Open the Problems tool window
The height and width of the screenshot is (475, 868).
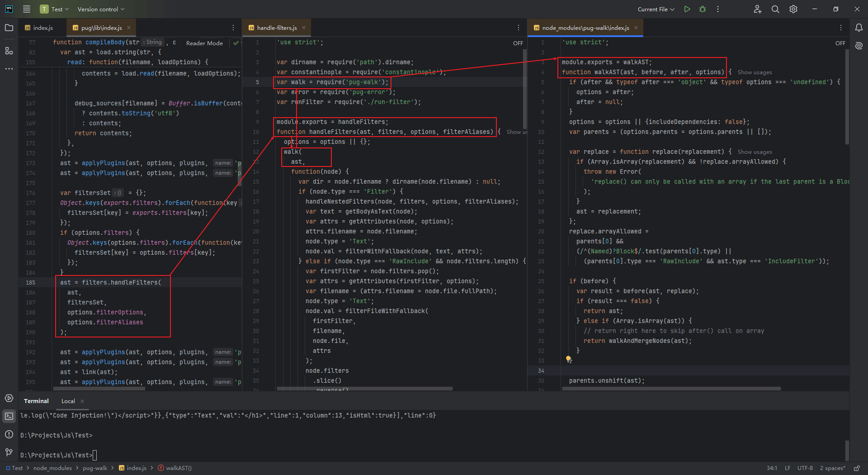[9, 434]
